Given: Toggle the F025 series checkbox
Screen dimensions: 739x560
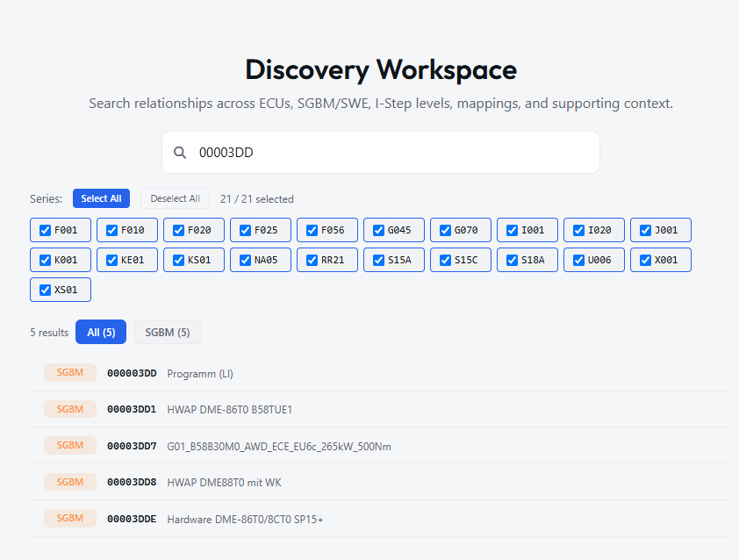Looking at the screenshot, I should [x=245, y=230].
